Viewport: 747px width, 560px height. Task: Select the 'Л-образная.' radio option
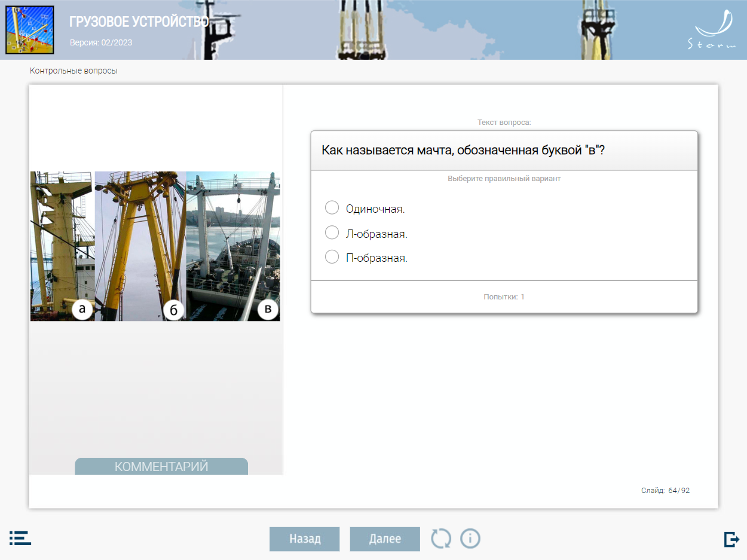pyautogui.click(x=332, y=232)
